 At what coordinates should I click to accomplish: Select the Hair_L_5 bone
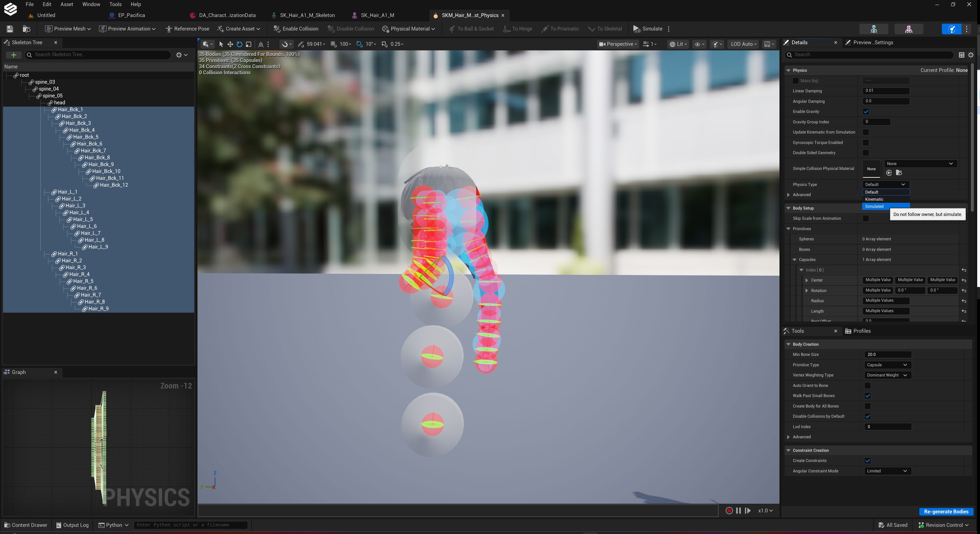coord(83,220)
